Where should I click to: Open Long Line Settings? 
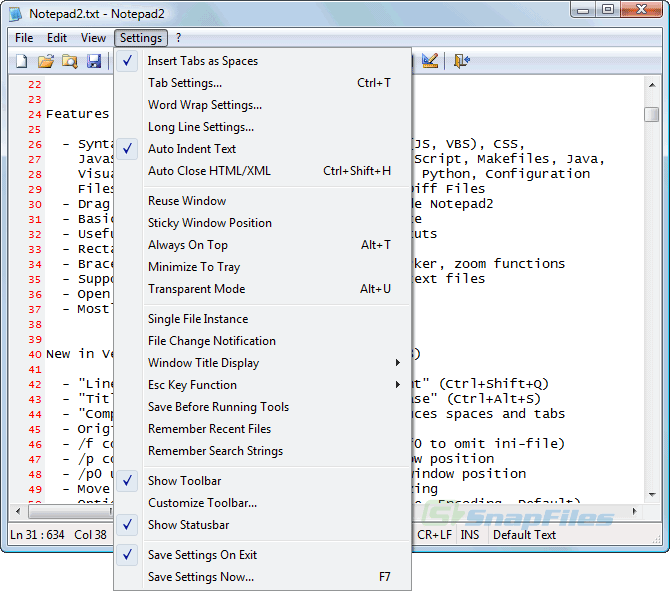click(x=262, y=127)
